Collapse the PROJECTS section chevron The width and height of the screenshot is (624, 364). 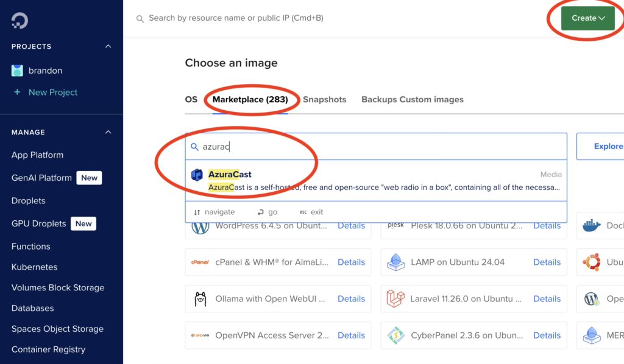pyautogui.click(x=108, y=46)
